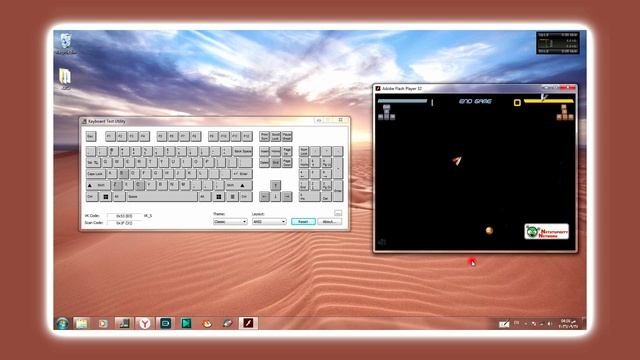This screenshot has width=640, height=360.
Task: Open Windows Explorer from the taskbar
Action: [x=82, y=324]
